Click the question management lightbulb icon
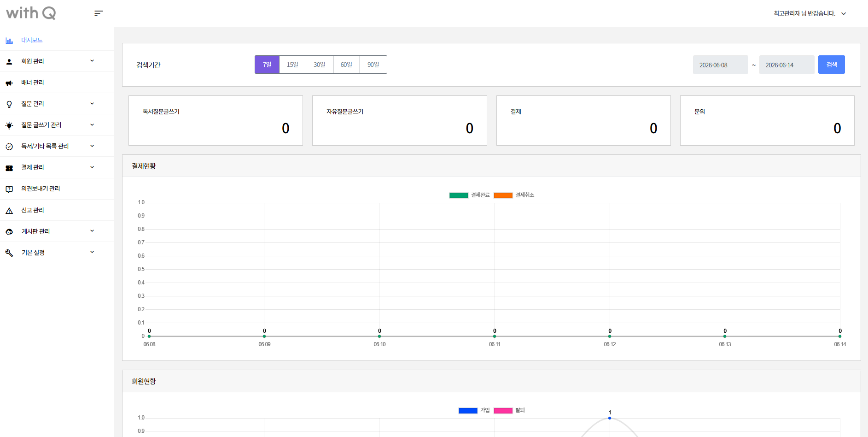This screenshot has height=437, width=868. (x=9, y=104)
